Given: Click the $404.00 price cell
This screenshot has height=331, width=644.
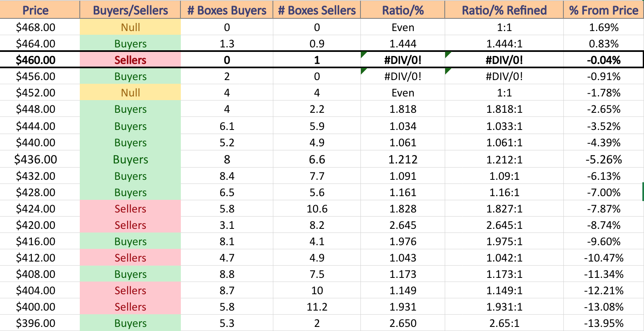Looking at the screenshot, I should tap(40, 290).
